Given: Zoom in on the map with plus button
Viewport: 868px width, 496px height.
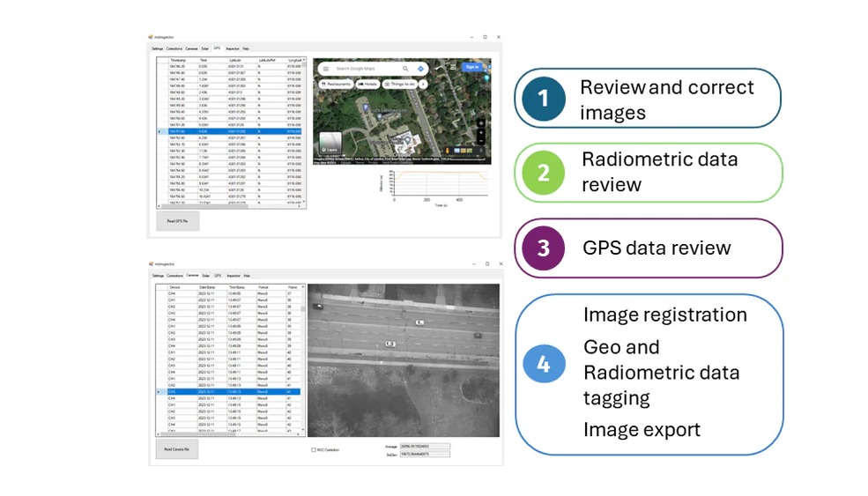Looking at the screenshot, I should coord(480,131).
